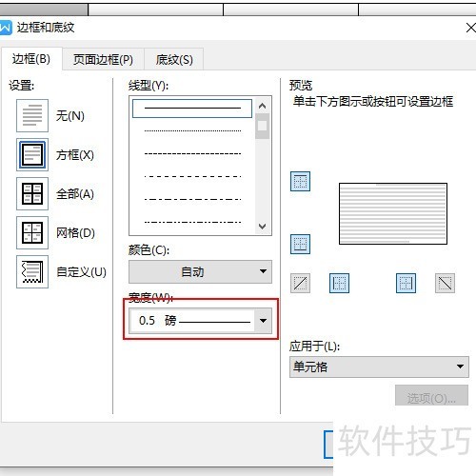Click the border preview diagram
The height and width of the screenshot is (476, 476).
pos(393,213)
